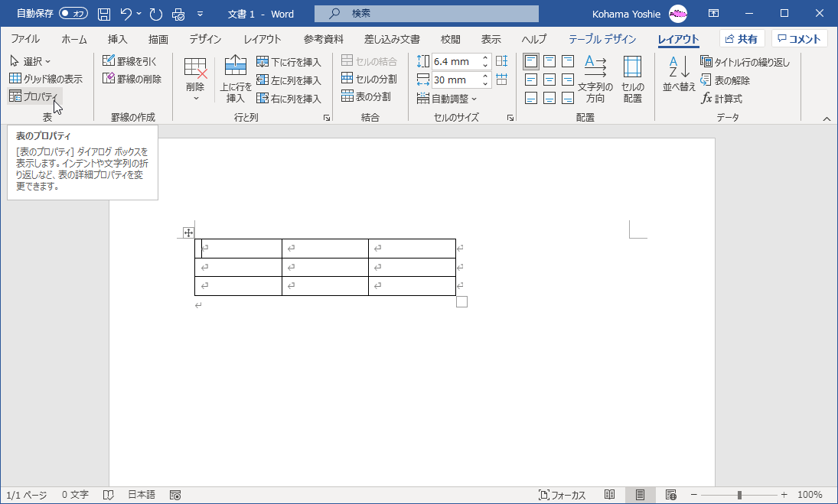Click 上に行を挿入
The width and height of the screenshot is (838, 504).
coord(236,79)
